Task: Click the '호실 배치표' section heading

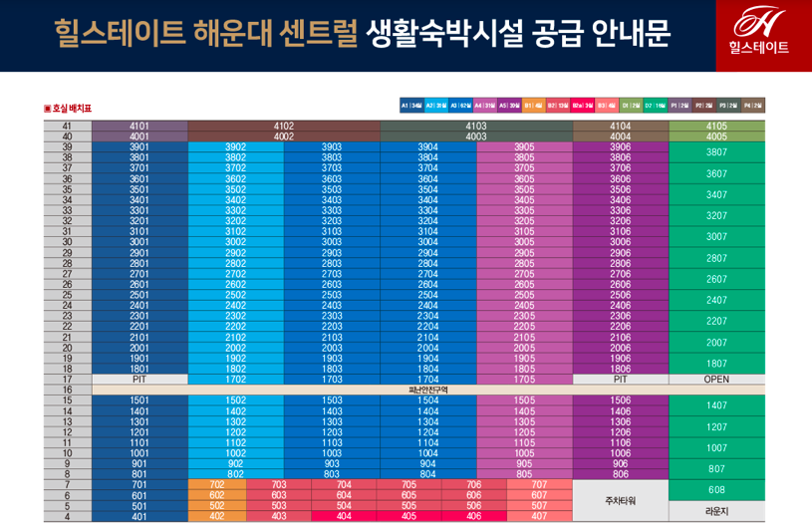Action: 68,109
